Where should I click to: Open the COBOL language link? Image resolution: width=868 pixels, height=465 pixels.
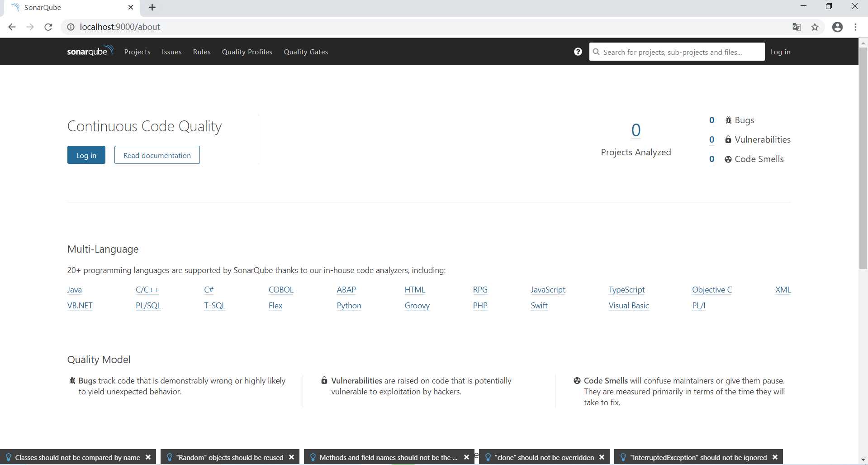tap(281, 290)
